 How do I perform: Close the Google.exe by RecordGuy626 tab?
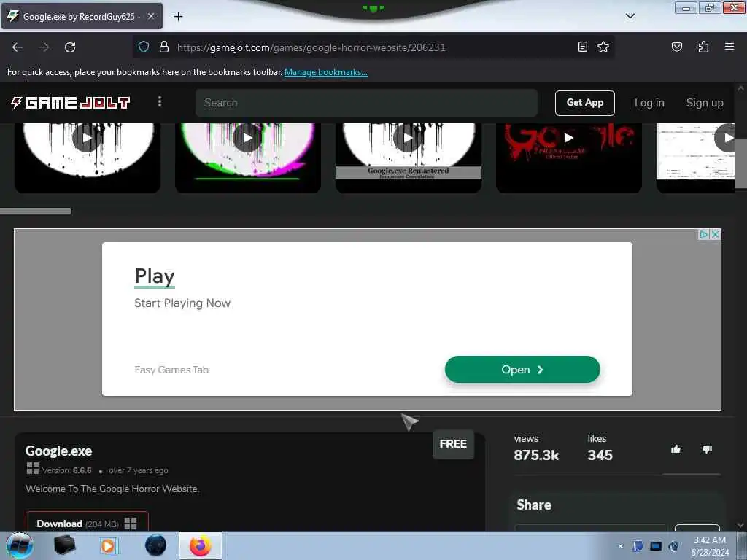coord(150,17)
